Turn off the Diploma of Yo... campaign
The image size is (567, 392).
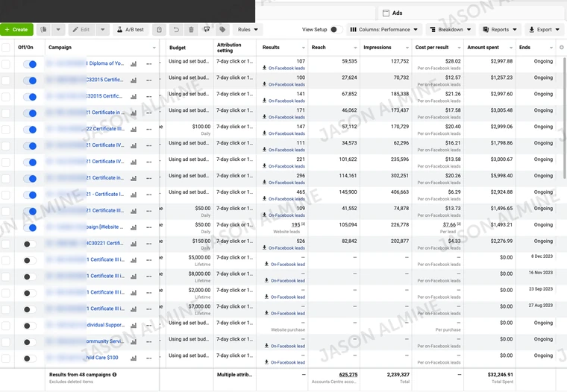point(30,64)
